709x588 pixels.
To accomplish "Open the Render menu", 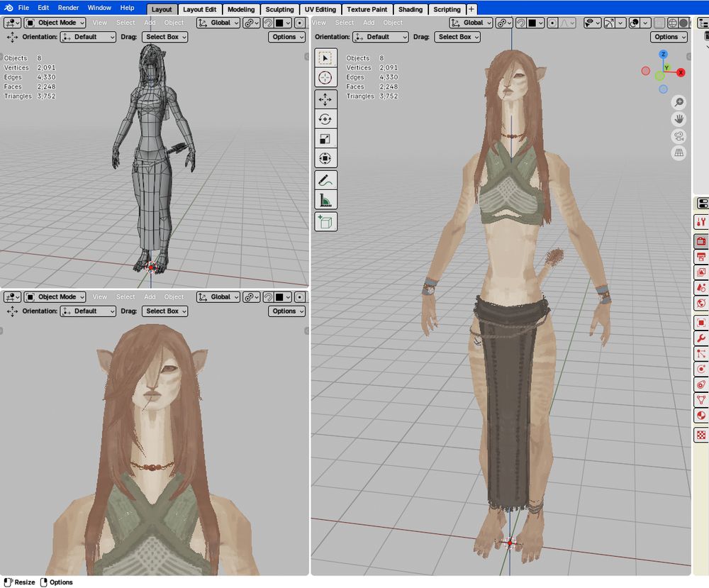I will click(x=68, y=8).
